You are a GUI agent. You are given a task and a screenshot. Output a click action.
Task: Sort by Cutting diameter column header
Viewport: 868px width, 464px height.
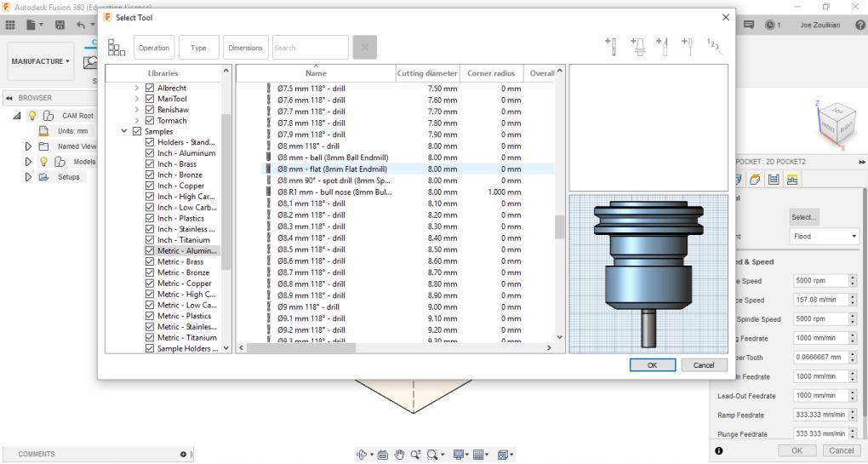click(x=427, y=73)
